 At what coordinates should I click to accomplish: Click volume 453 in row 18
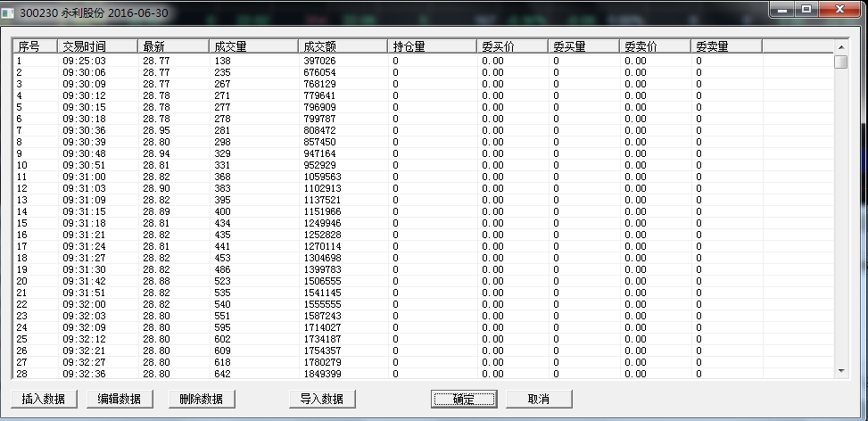coord(222,259)
